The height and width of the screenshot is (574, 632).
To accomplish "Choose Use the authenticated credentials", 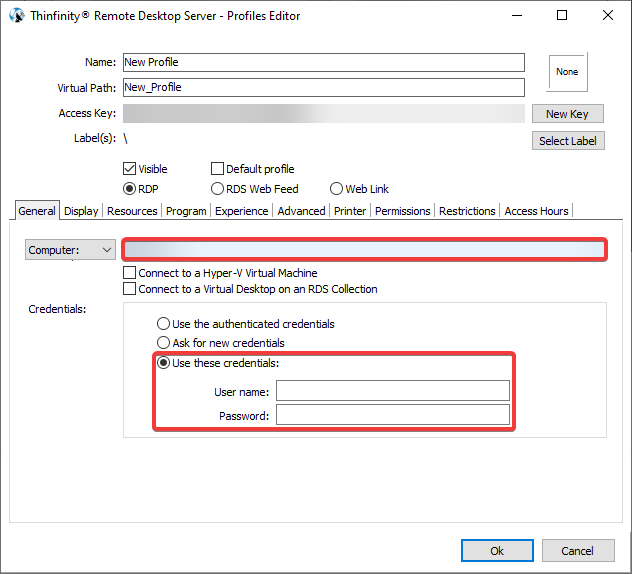I will (163, 324).
